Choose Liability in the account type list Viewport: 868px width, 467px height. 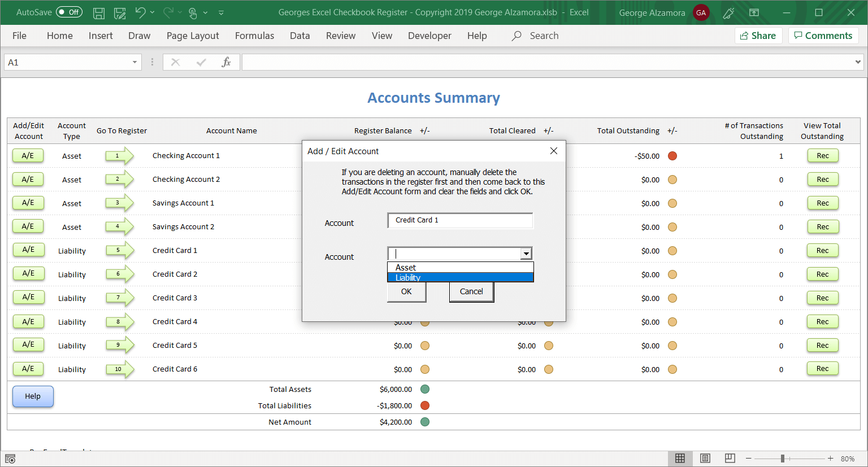[460, 277]
